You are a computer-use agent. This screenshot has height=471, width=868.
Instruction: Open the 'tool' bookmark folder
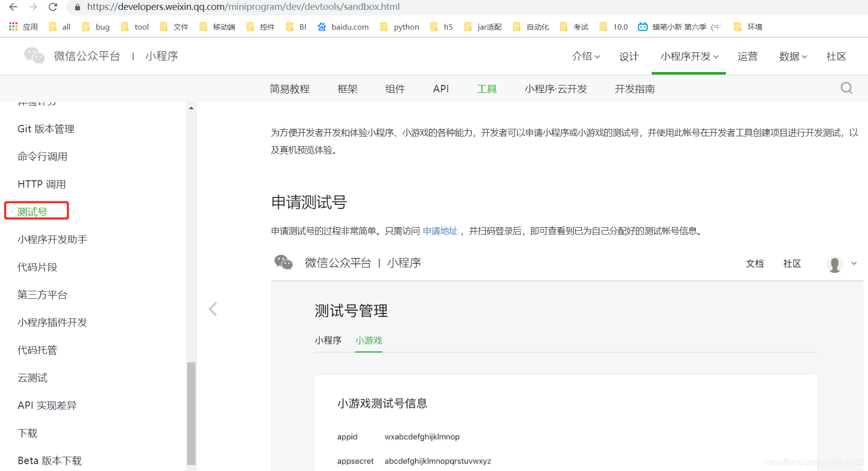pos(135,27)
